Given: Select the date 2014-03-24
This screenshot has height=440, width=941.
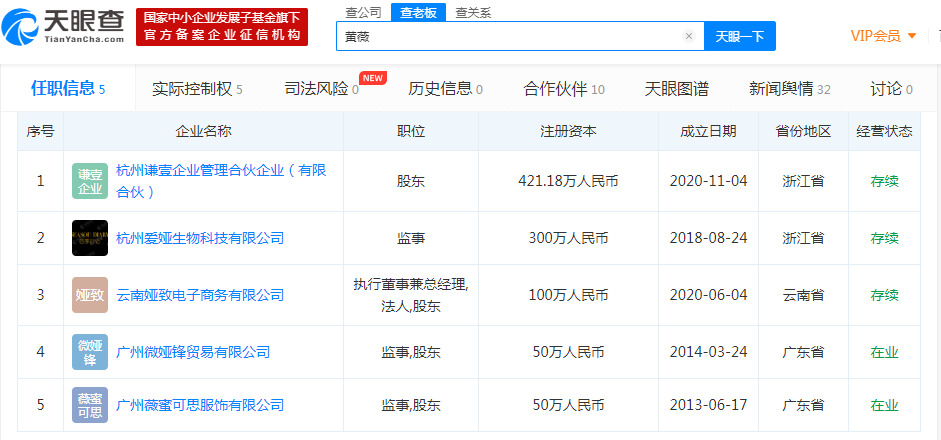Looking at the screenshot, I should [708, 352].
